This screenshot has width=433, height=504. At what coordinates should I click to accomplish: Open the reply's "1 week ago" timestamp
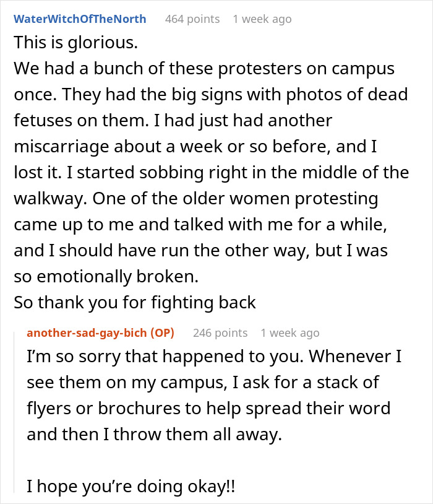point(289,333)
